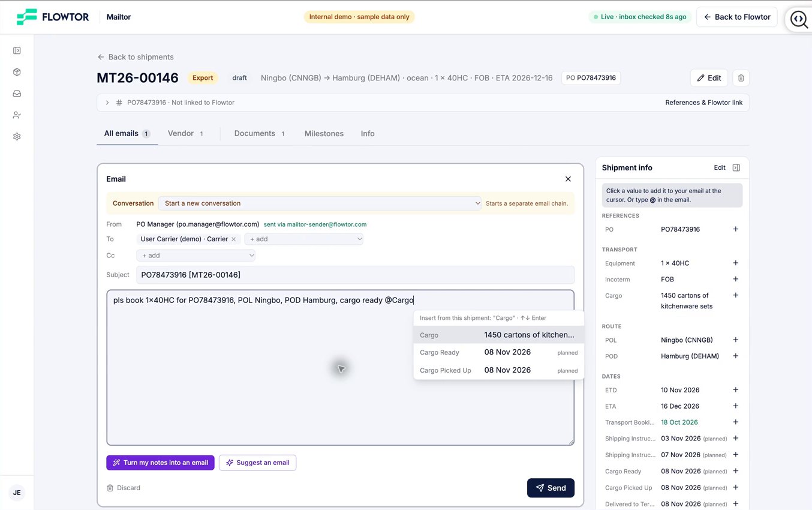
Task: Click plus icon beside 03 Nov 2026 date
Action: tap(736, 438)
